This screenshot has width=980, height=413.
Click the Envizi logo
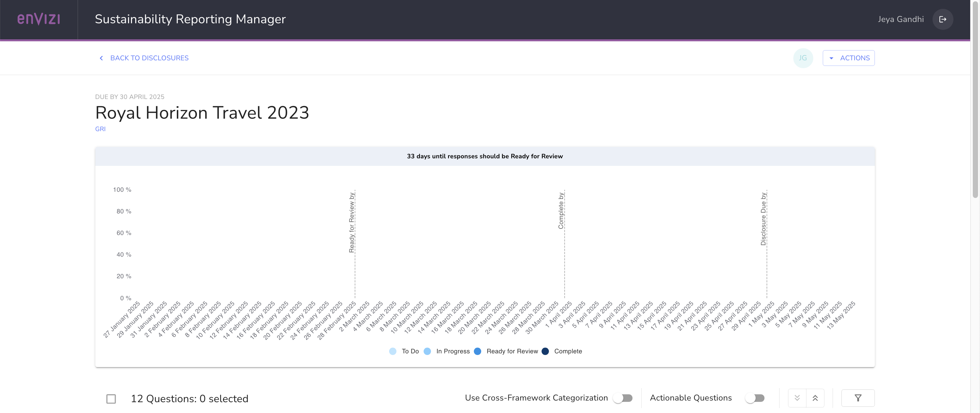coord(38,19)
